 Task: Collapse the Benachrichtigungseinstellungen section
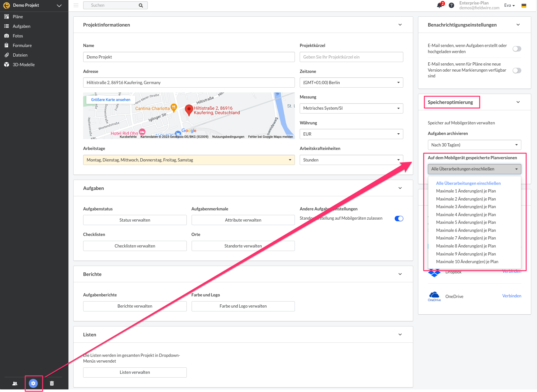tap(518, 25)
